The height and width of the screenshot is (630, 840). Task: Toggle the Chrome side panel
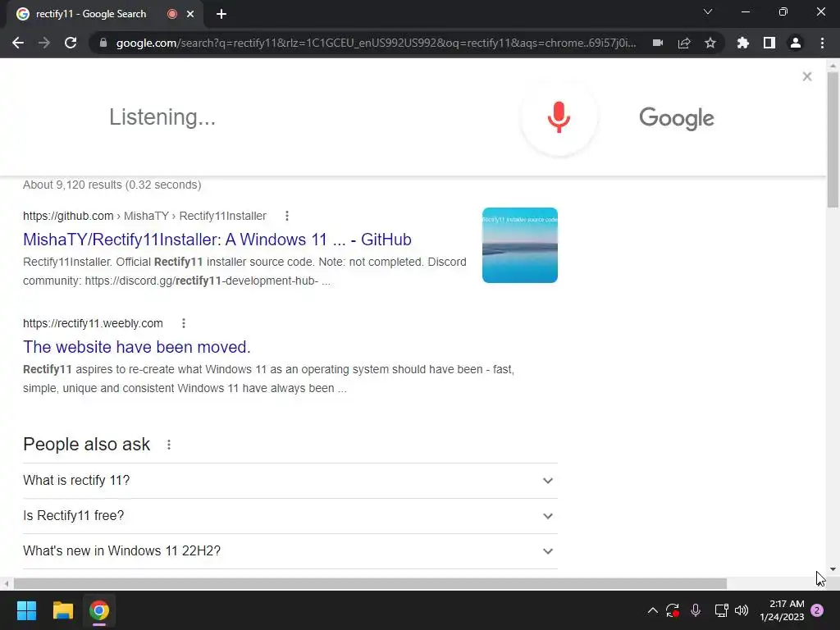769,43
